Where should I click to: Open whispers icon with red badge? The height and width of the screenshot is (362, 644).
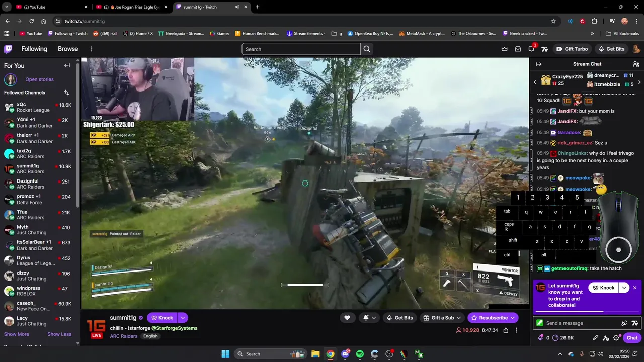point(531,49)
